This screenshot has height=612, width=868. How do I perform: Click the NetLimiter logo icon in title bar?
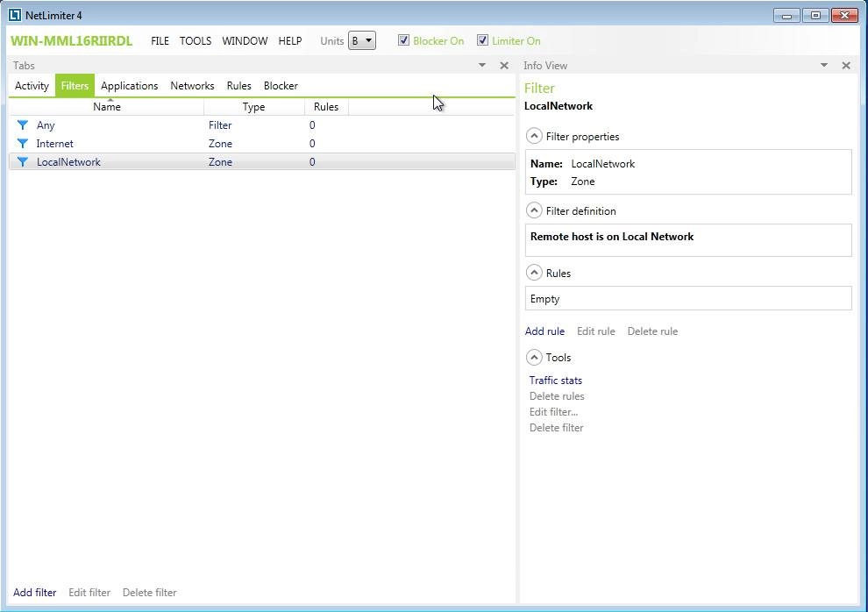click(15, 15)
